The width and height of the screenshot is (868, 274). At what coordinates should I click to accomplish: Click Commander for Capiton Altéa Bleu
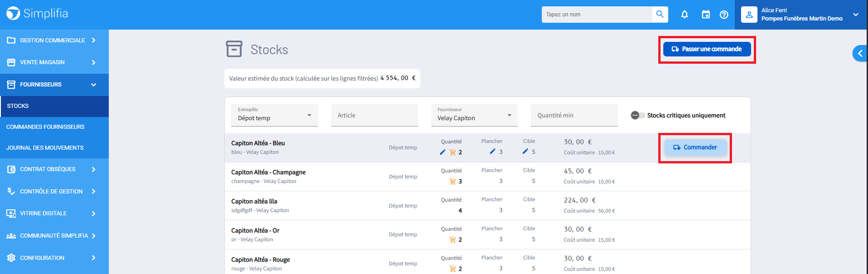coord(695,147)
